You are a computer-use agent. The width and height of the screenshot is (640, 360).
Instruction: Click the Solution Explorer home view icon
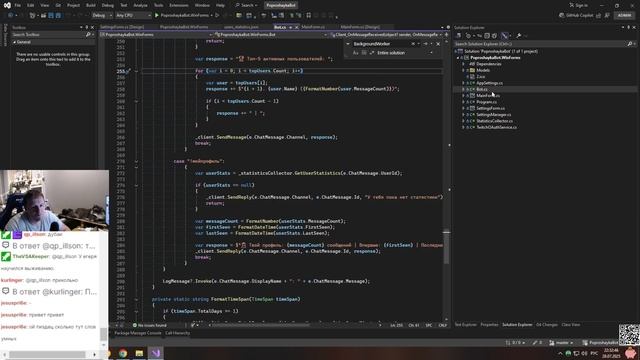pyautogui.click(x=459, y=36)
